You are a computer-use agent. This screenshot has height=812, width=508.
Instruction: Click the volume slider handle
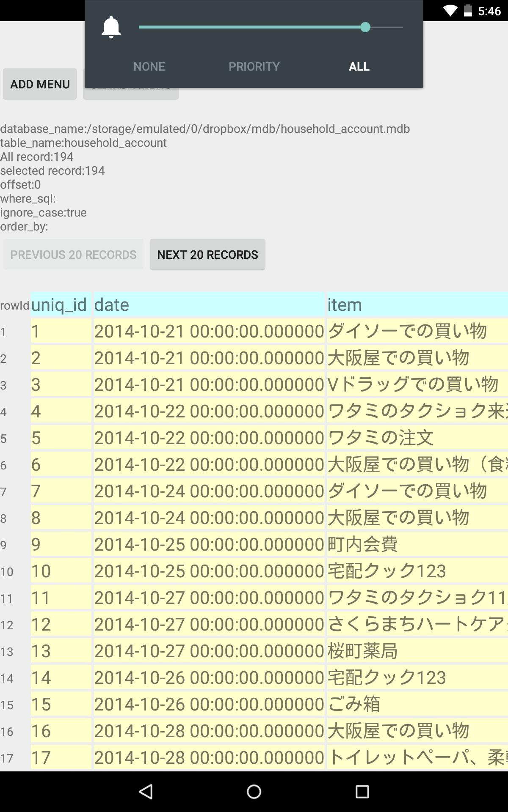pyautogui.click(x=365, y=27)
